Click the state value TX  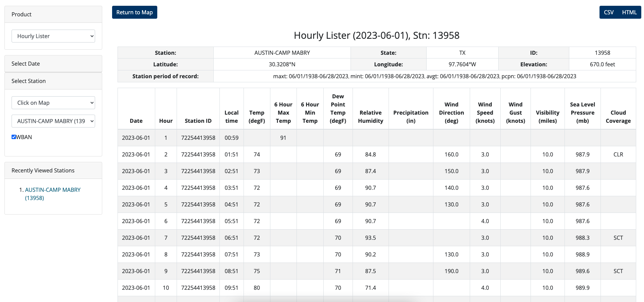(462, 53)
